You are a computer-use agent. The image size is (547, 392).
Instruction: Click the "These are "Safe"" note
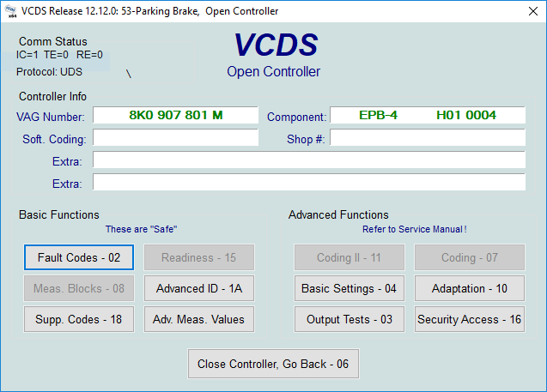(142, 229)
